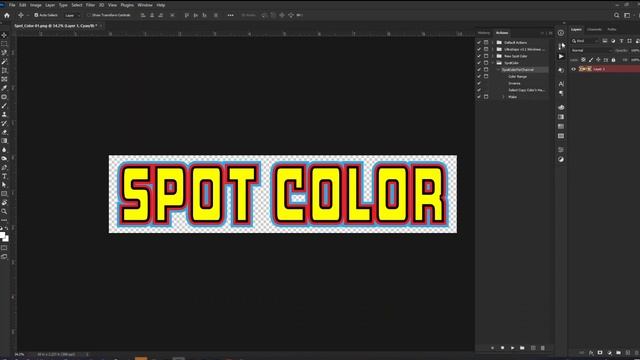Open the Filter menu
Viewport: 640px width, 360px height.
(90, 5)
